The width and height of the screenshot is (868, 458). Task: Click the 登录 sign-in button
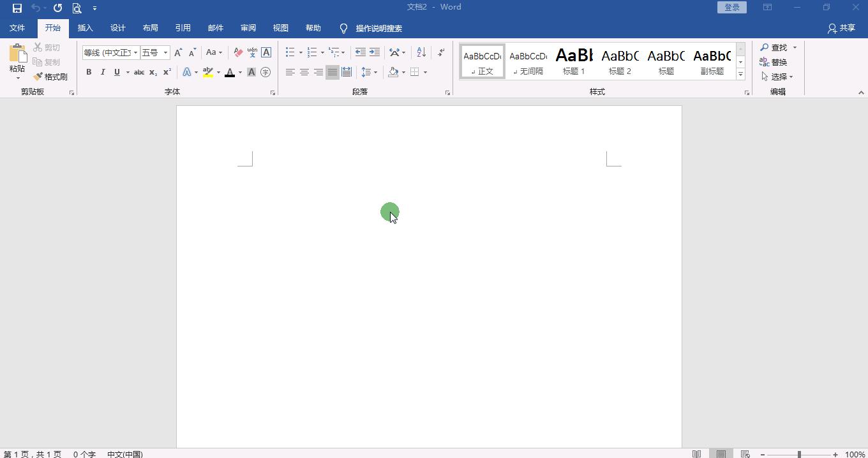tap(731, 8)
